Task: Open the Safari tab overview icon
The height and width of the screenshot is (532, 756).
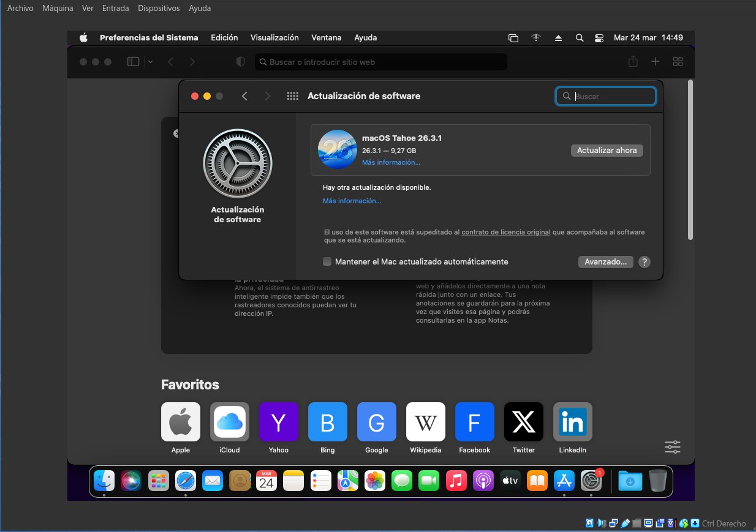Action: pyautogui.click(x=678, y=62)
